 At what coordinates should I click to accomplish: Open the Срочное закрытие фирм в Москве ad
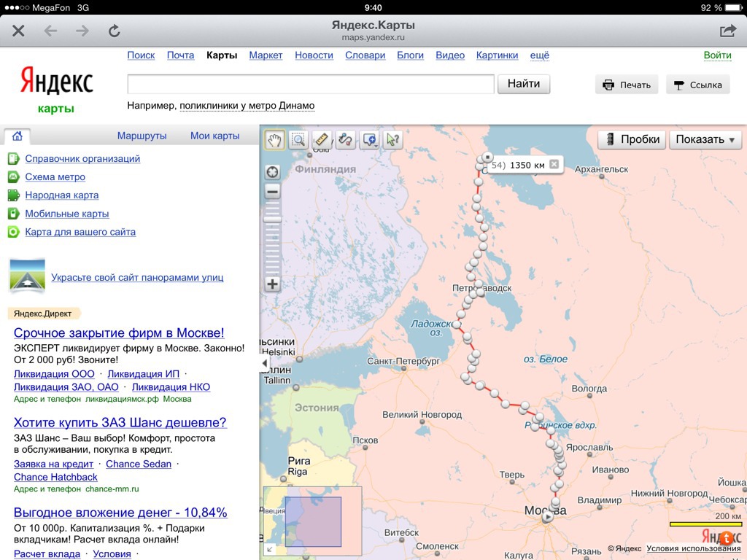[119, 332]
